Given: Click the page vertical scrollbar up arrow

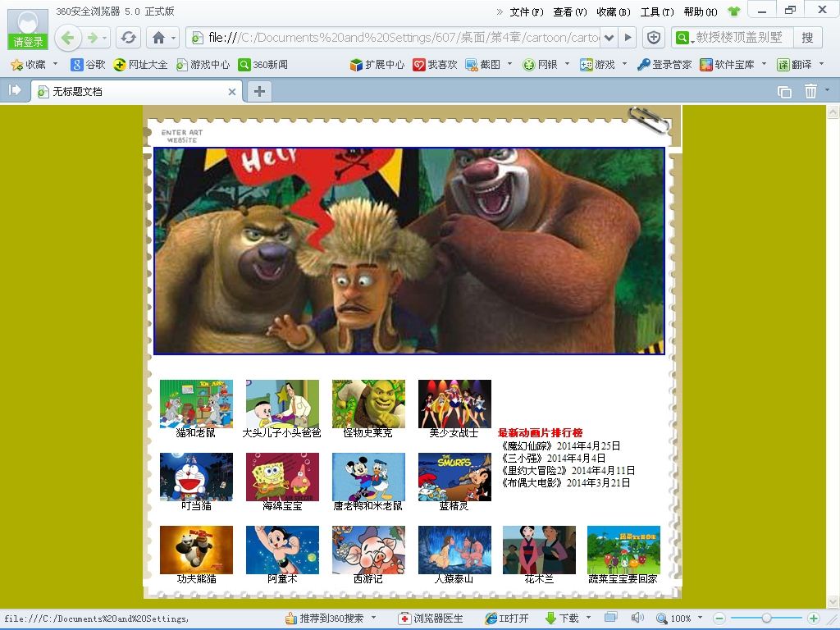Looking at the screenshot, I should (x=833, y=112).
